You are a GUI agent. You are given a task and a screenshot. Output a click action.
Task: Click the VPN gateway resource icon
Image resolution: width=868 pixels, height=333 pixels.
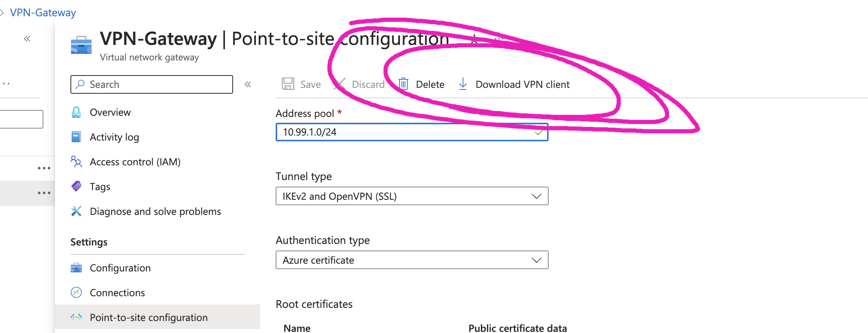pyautogui.click(x=81, y=45)
